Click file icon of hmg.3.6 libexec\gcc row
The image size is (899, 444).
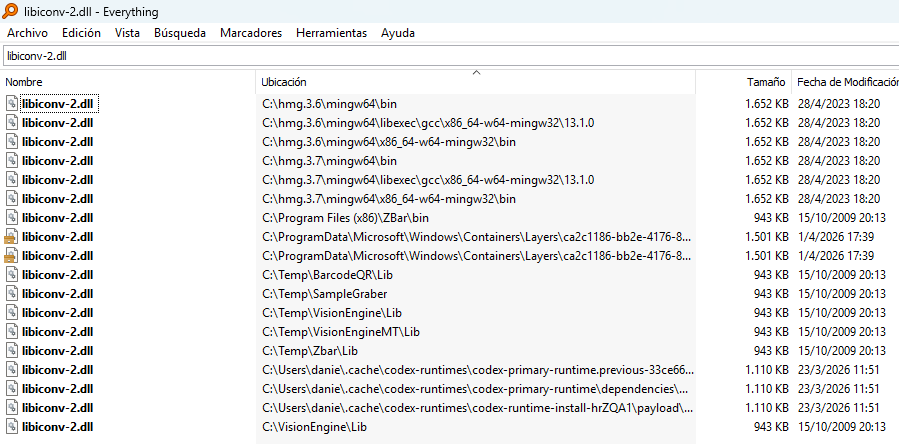click(x=12, y=122)
